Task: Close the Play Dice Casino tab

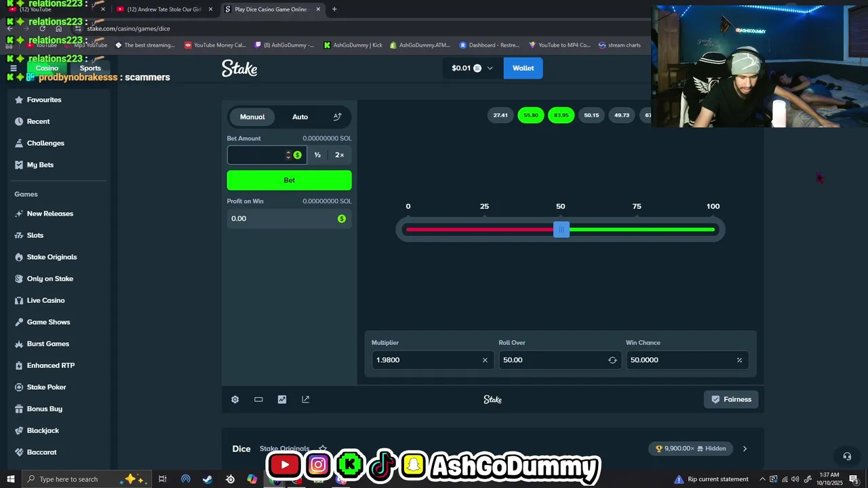Action: click(318, 9)
